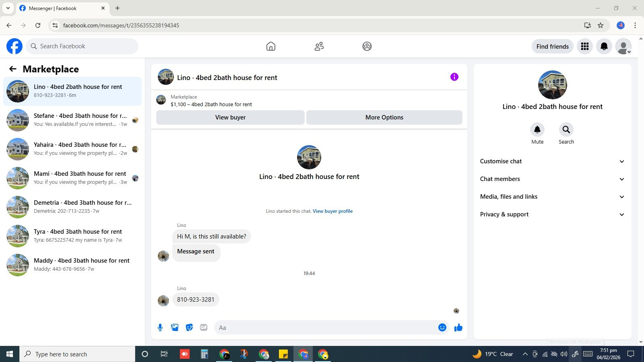Send a thumbs-up like
The width and height of the screenshot is (644, 362).
[458, 327]
